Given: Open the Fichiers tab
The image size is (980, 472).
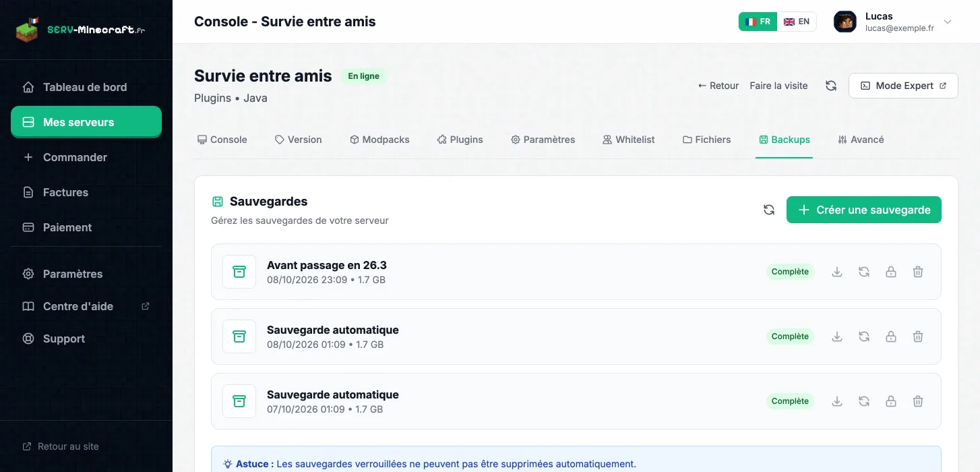Looking at the screenshot, I should [x=706, y=140].
